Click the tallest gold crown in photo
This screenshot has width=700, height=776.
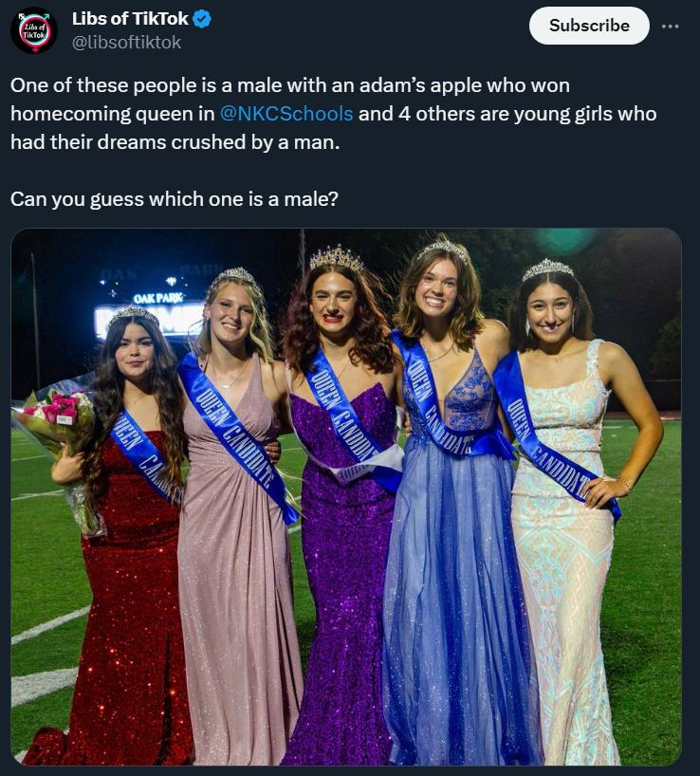tap(337, 258)
